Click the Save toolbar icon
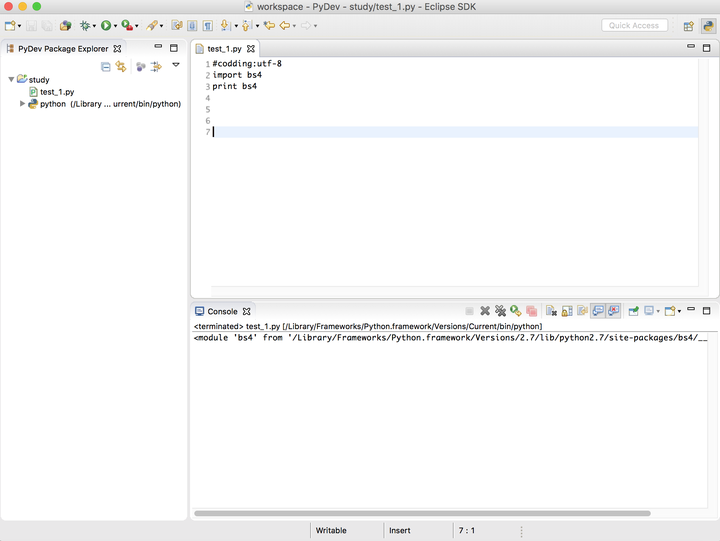The image size is (720, 541). [31, 26]
